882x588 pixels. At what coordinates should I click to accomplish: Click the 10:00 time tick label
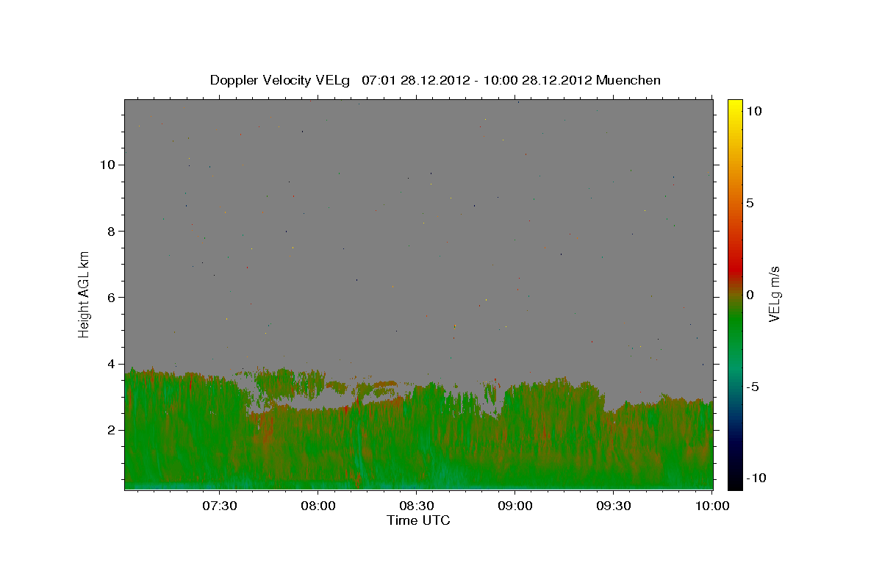[712, 506]
